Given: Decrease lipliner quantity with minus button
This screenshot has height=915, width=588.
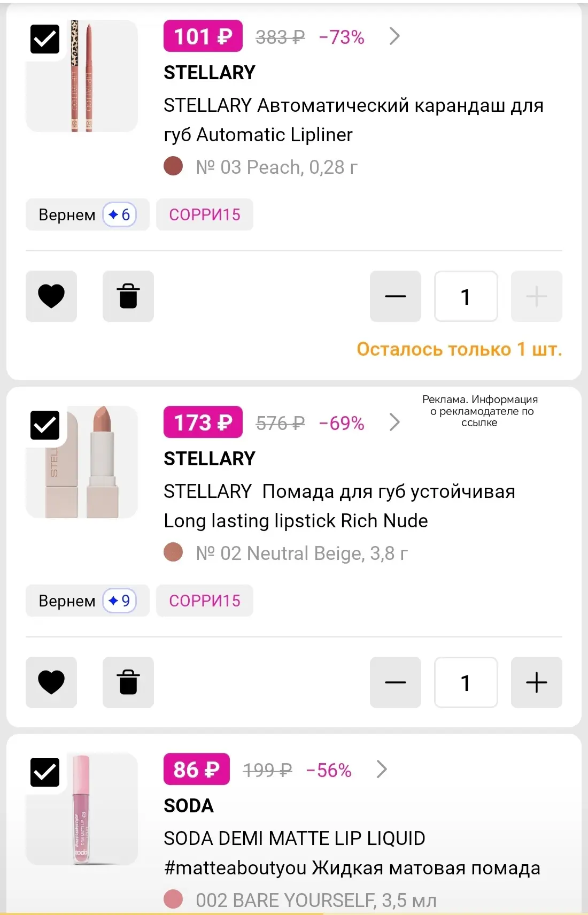Looking at the screenshot, I should coord(396,296).
